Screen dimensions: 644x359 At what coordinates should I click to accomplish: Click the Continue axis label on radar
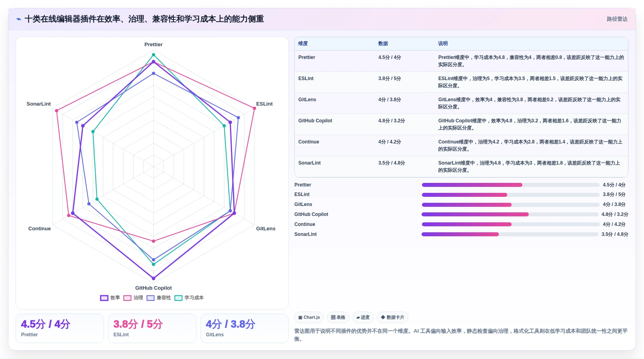tap(39, 229)
